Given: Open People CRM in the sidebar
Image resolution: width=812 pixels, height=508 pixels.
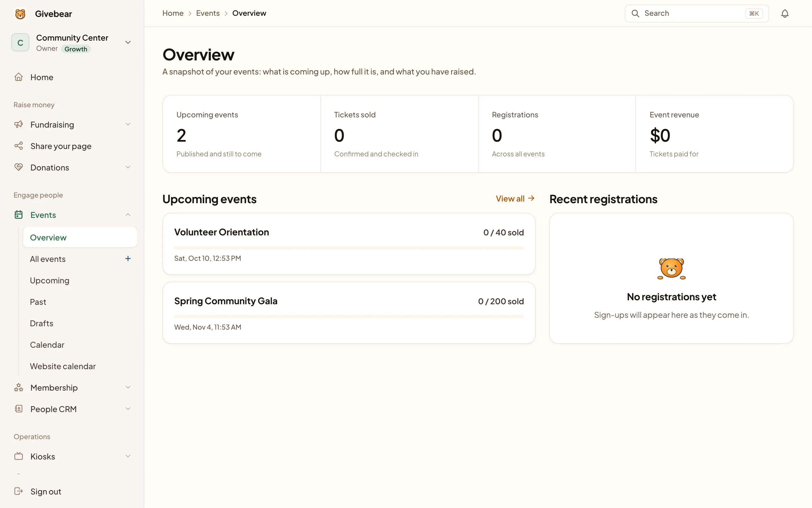Looking at the screenshot, I should pos(72,409).
